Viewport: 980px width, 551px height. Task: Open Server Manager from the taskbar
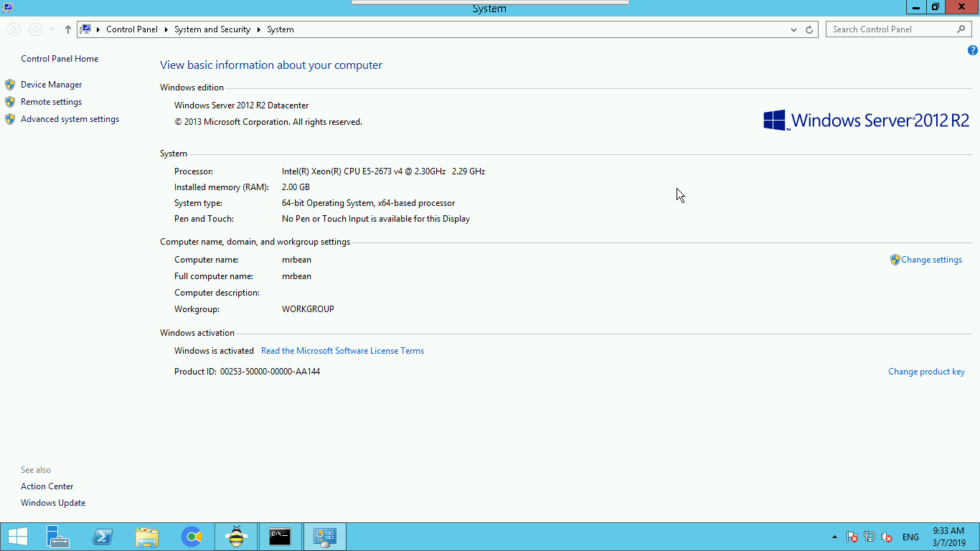point(57,537)
